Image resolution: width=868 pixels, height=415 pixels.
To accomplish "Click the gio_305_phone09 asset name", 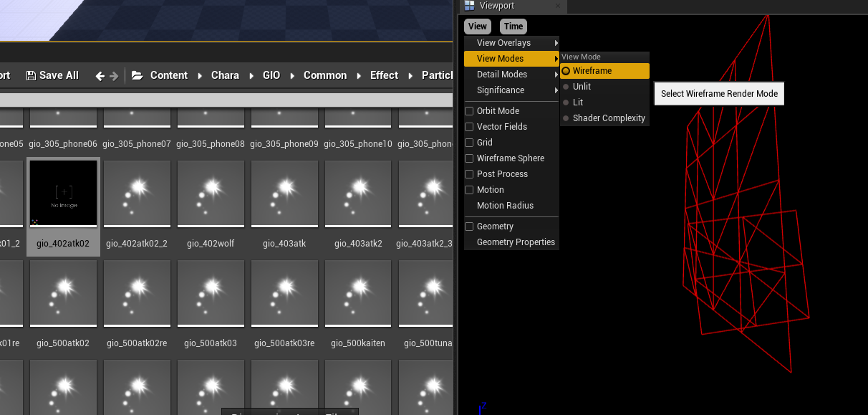I will pos(284,144).
